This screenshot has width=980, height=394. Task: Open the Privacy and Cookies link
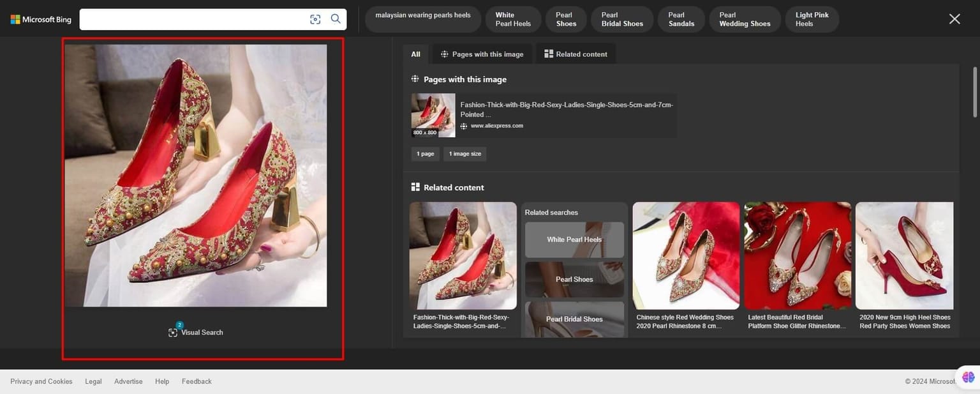click(x=41, y=381)
